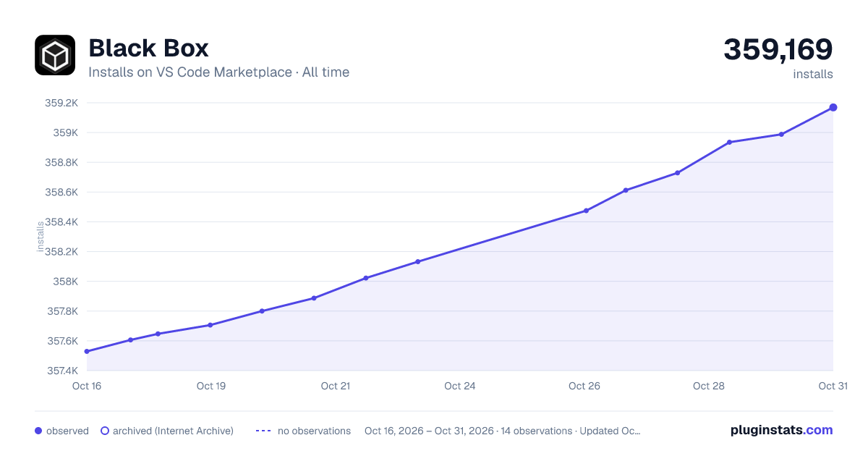Viewport: 868px width, 456px height.
Task: Click the 358.8K y-axis label
Action: (x=61, y=162)
